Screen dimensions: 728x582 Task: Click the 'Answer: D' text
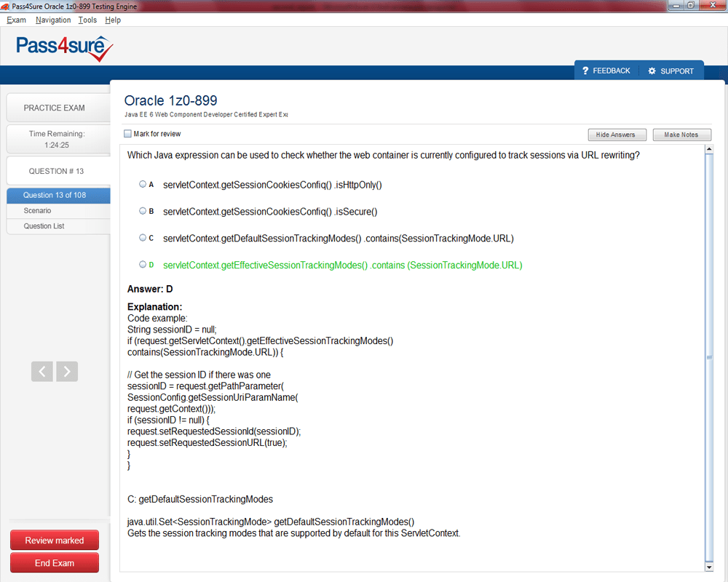pyautogui.click(x=150, y=289)
